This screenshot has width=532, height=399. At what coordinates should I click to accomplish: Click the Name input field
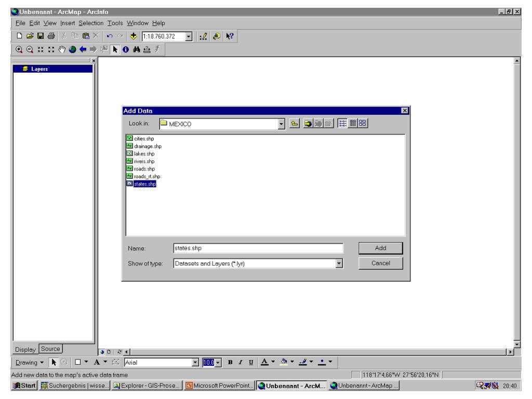(x=258, y=248)
